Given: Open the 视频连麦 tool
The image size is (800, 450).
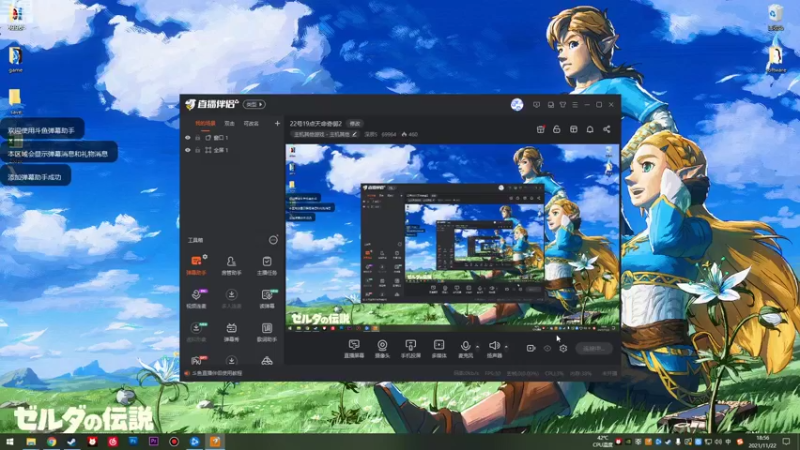Looking at the screenshot, I should 196,298.
